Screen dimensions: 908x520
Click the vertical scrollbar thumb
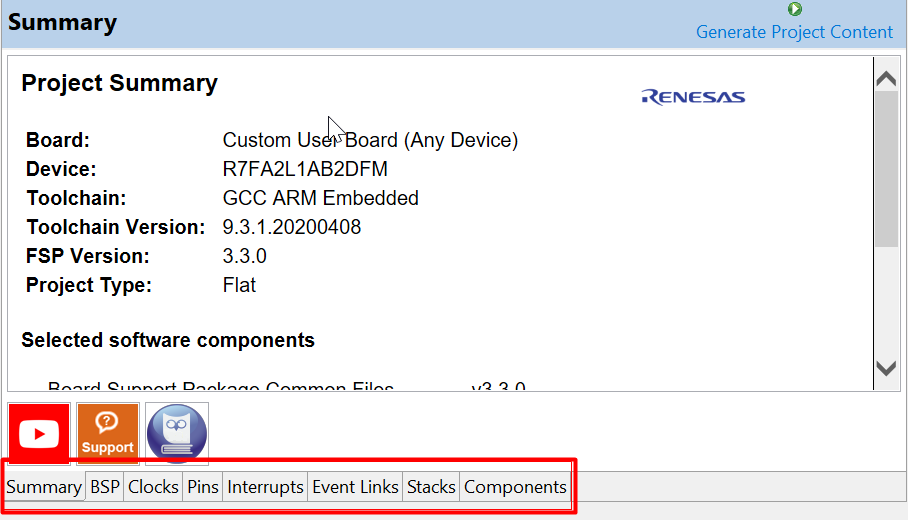tap(885, 170)
